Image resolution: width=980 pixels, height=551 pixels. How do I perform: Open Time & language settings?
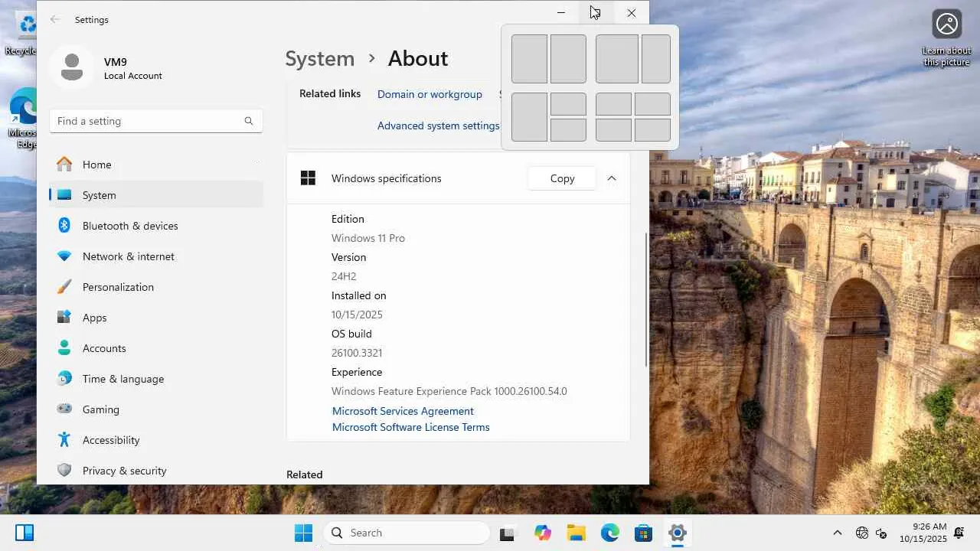[x=156, y=379]
